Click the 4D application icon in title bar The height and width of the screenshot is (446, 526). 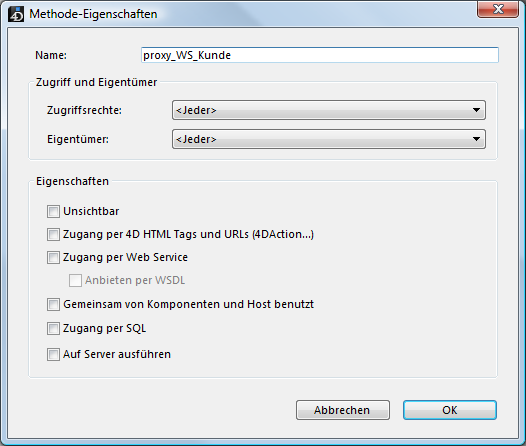(16, 14)
